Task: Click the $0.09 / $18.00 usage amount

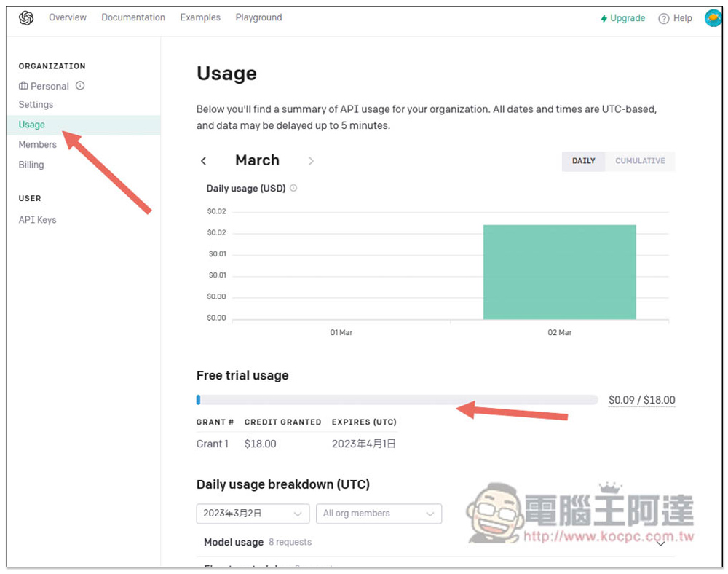Action: 641,400
